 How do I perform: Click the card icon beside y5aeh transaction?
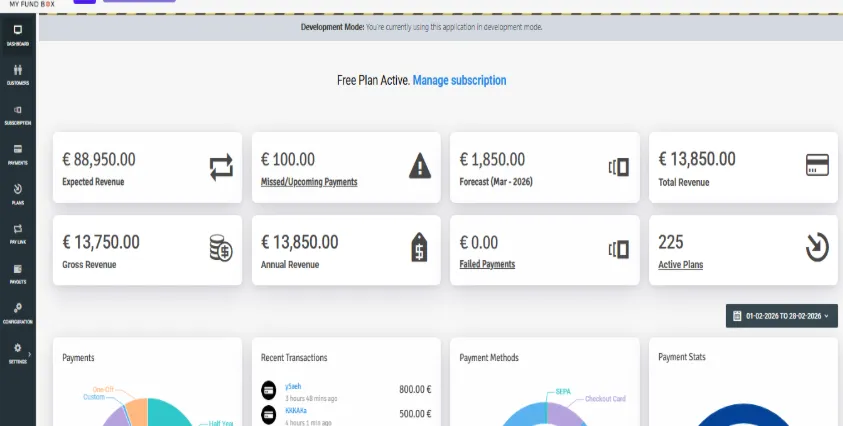click(268, 390)
